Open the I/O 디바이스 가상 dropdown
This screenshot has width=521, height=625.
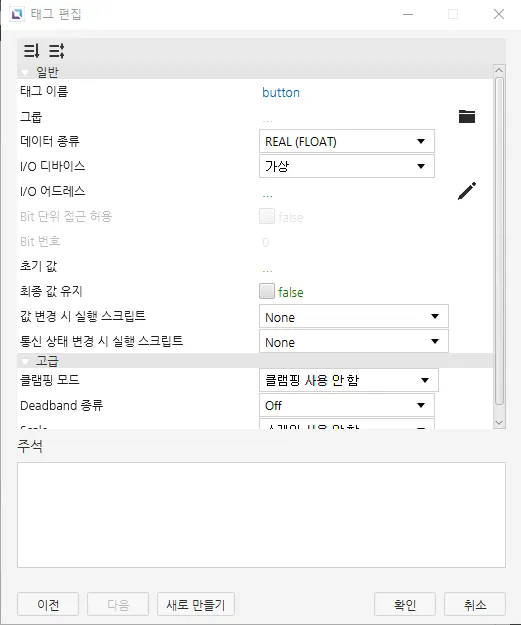tap(347, 166)
